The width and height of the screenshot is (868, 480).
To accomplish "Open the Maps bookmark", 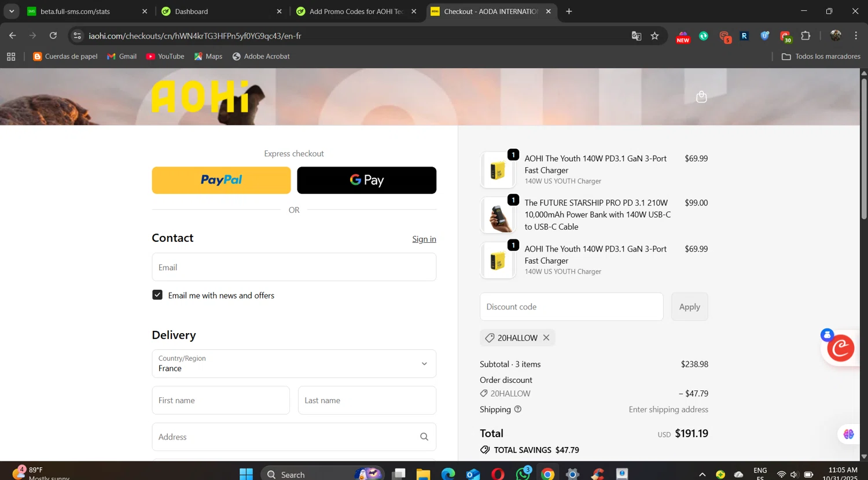I will click(x=208, y=57).
